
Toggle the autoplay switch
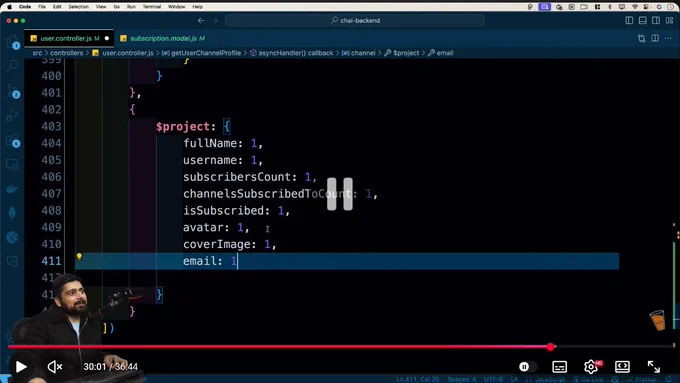click(527, 367)
